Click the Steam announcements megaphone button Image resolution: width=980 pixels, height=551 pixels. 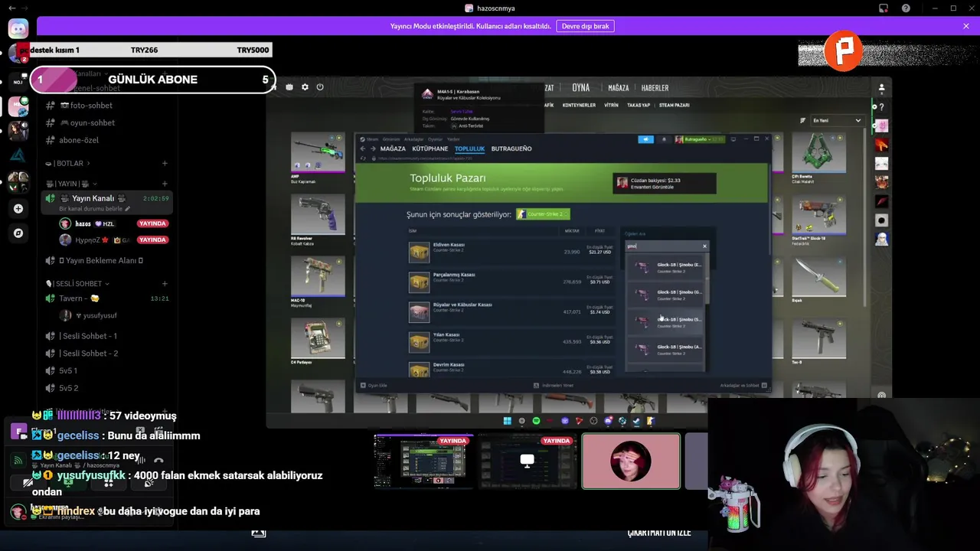pos(647,139)
